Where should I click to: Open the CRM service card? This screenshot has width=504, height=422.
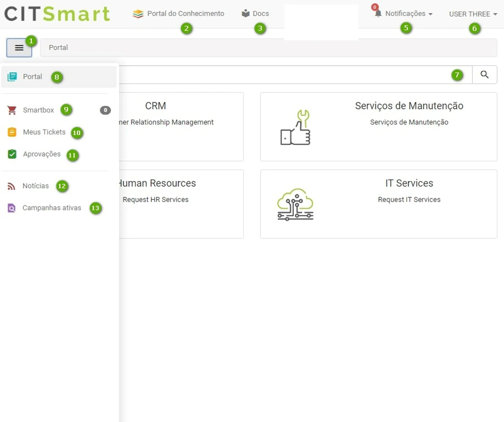181,127
